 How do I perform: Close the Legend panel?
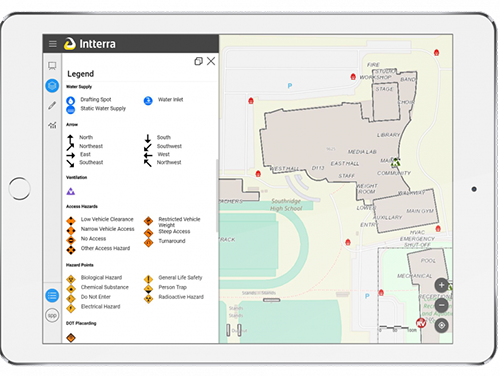click(211, 61)
